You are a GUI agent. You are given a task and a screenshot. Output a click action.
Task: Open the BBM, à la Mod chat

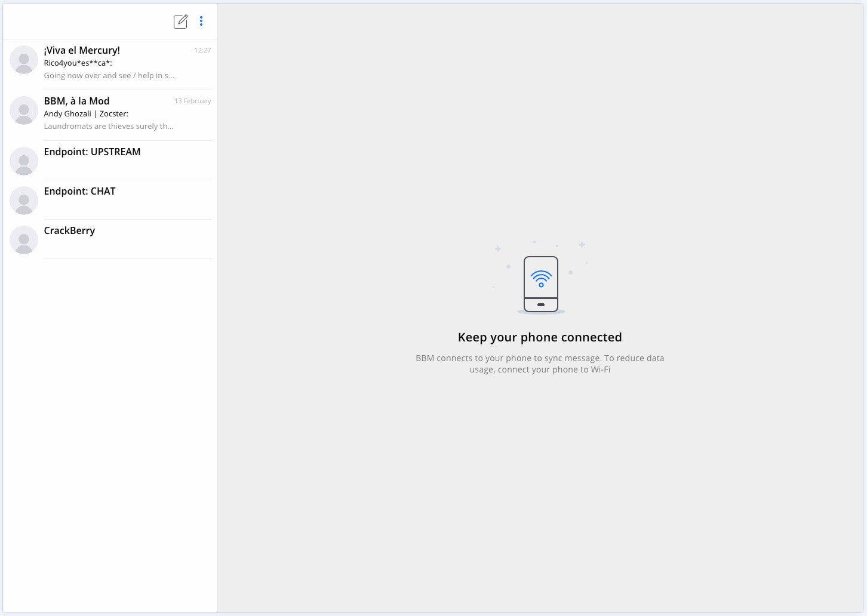pos(76,101)
